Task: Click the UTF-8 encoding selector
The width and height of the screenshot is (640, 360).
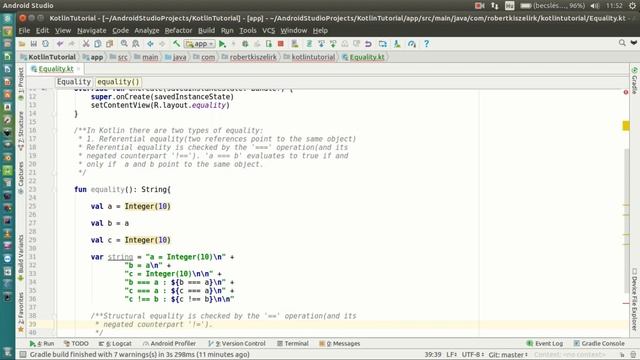Action: 473,355
